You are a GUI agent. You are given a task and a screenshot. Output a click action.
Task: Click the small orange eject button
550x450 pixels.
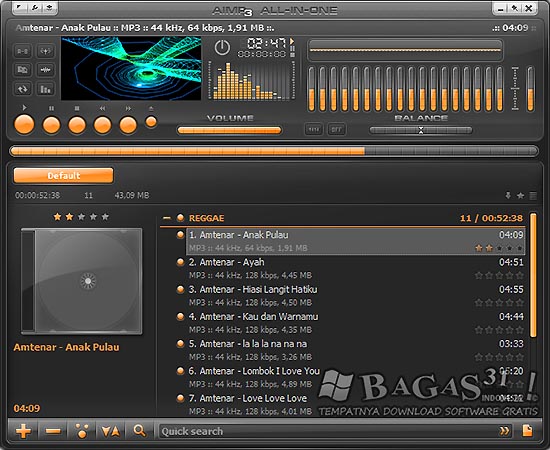151,122
